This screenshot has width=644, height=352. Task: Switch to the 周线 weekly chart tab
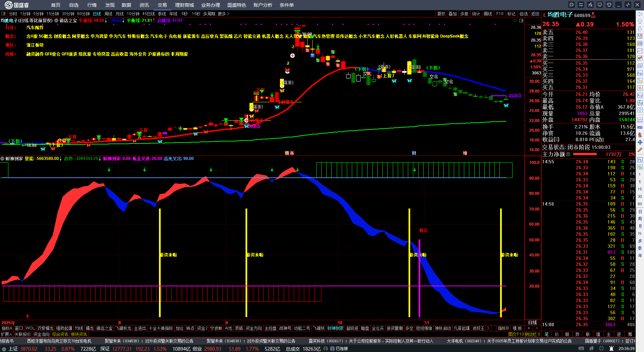point(108,14)
